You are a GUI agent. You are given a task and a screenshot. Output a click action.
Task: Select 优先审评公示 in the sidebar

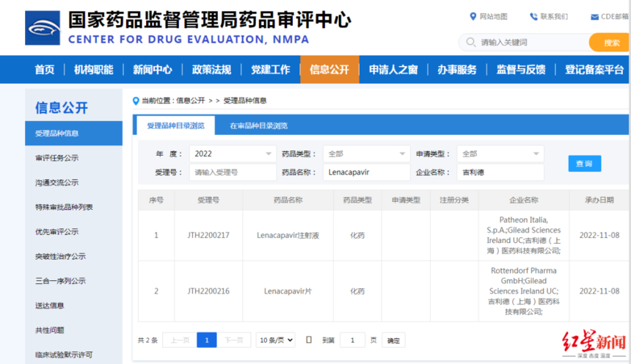(56, 231)
